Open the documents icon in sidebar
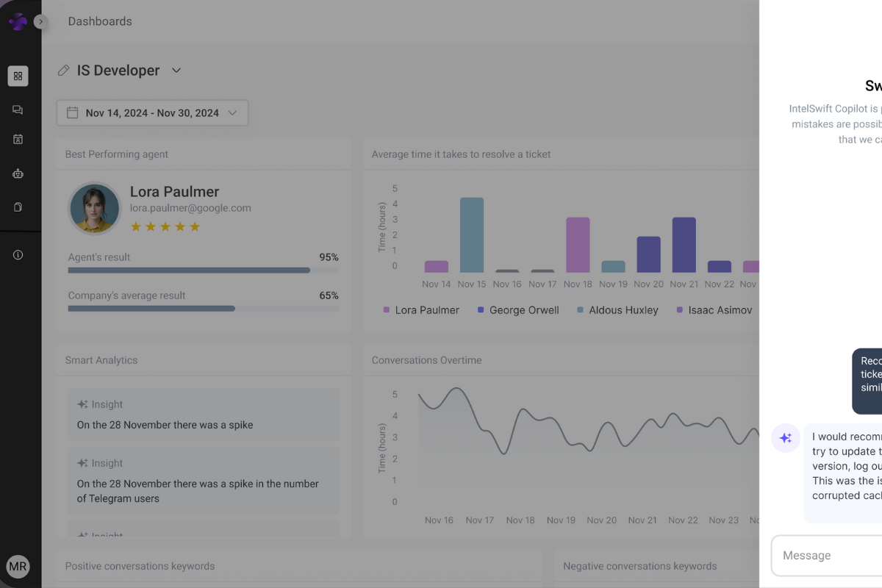The image size is (882, 588). pyautogui.click(x=18, y=207)
